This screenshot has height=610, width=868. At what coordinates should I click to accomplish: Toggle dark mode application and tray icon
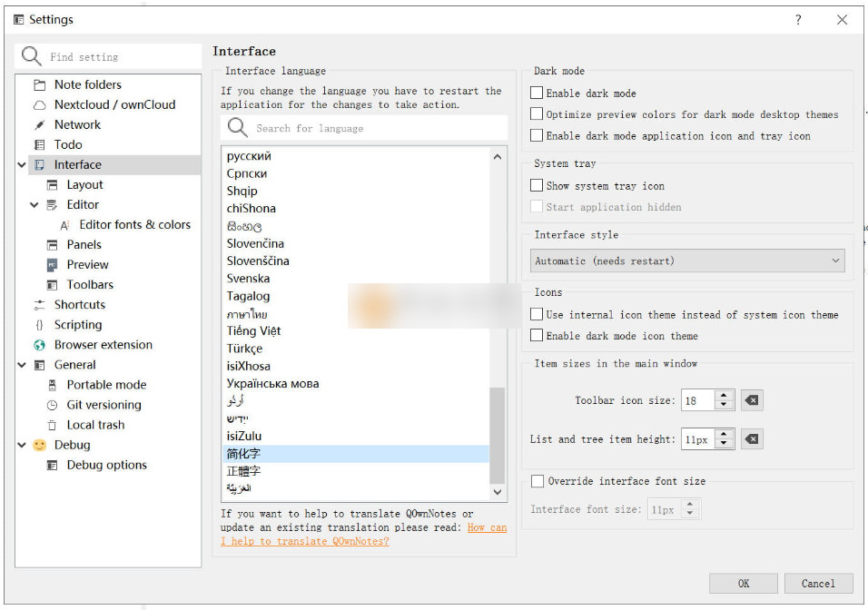537,135
